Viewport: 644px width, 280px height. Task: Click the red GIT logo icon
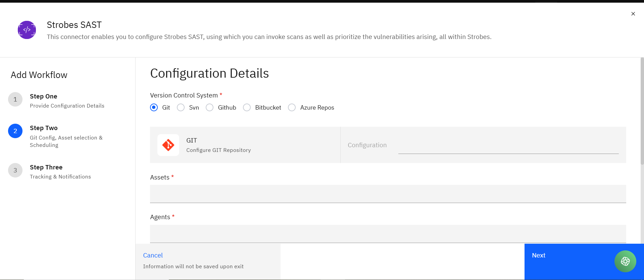pos(168,145)
